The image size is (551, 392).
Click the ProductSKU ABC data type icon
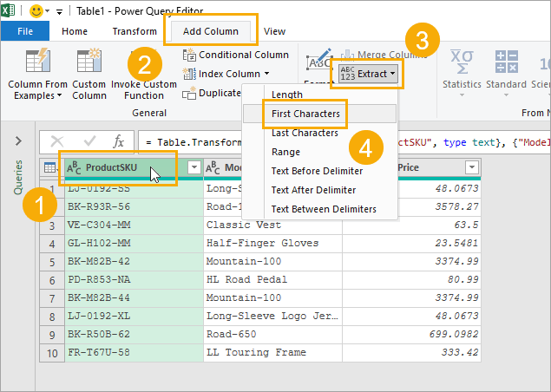coord(74,168)
